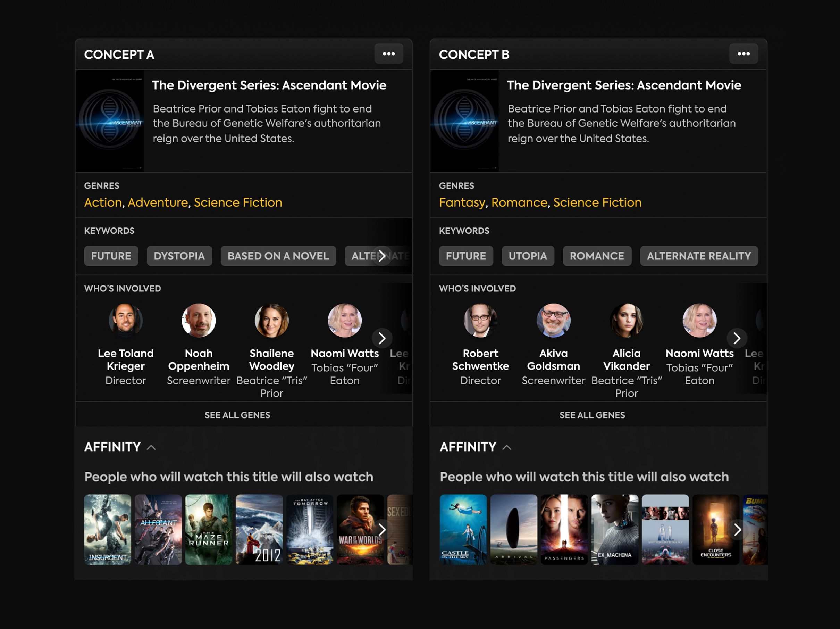The image size is (840, 629).
Task: Click Noah Oppenheim name label
Action: (199, 359)
